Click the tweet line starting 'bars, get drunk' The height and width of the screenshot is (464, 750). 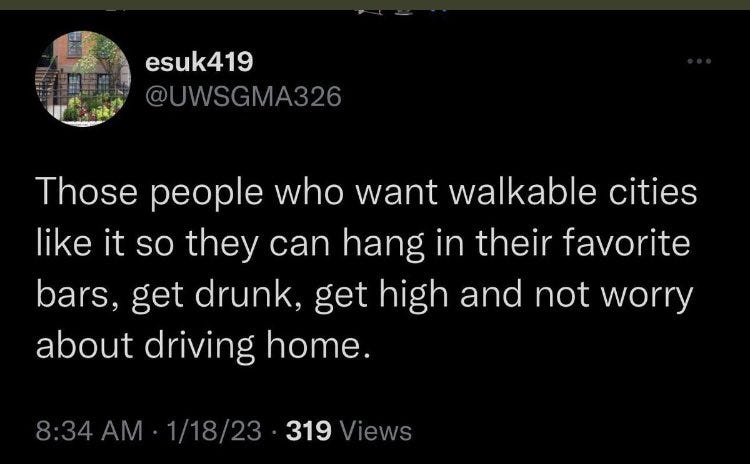364,295
